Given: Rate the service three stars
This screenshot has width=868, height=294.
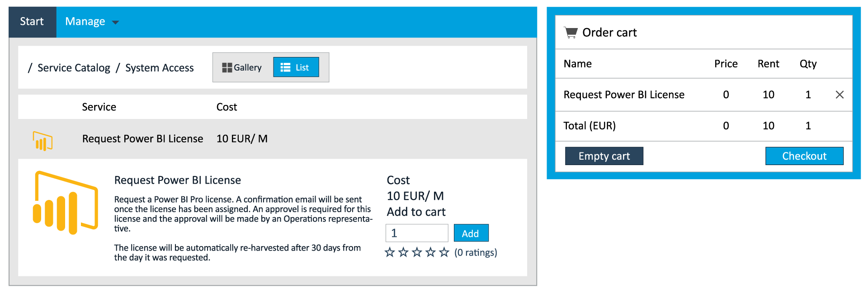Looking at the screenshot, I should 417,252.
